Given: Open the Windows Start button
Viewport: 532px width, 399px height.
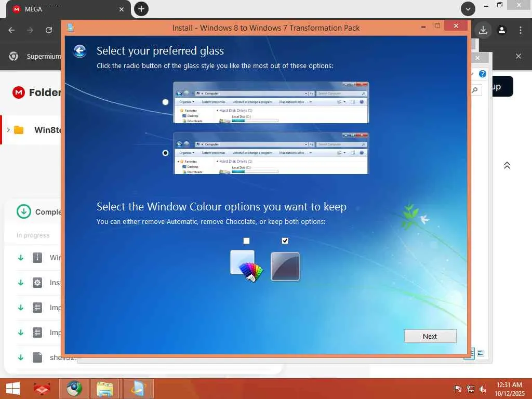Looking at the screenshot, I should click(13, 389).
